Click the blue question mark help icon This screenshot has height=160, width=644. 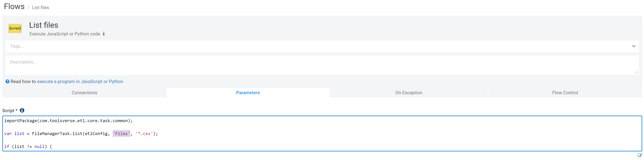pyautogui.click(x=8, y=81)
